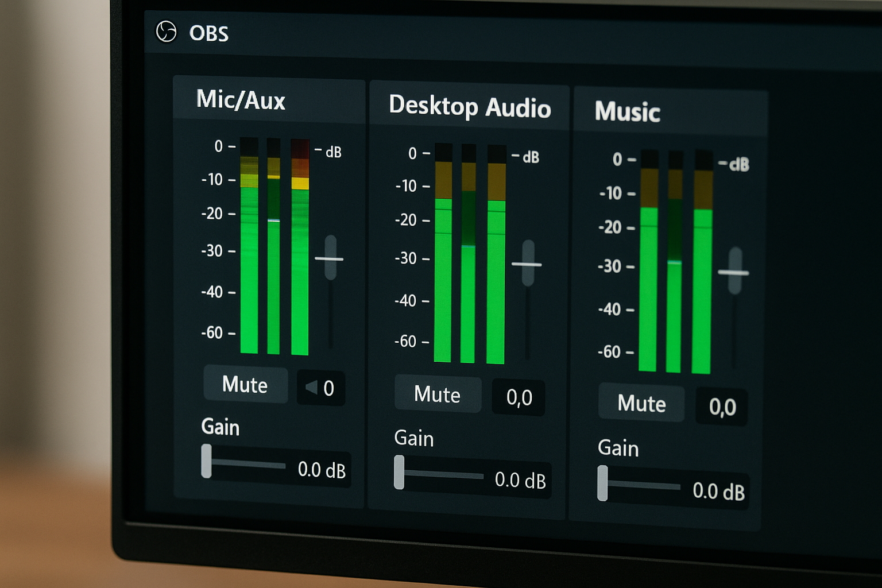The image size is (882, 588).
Task: Click the Gain label under Mic/Aux
Action: tap(220, 427)
